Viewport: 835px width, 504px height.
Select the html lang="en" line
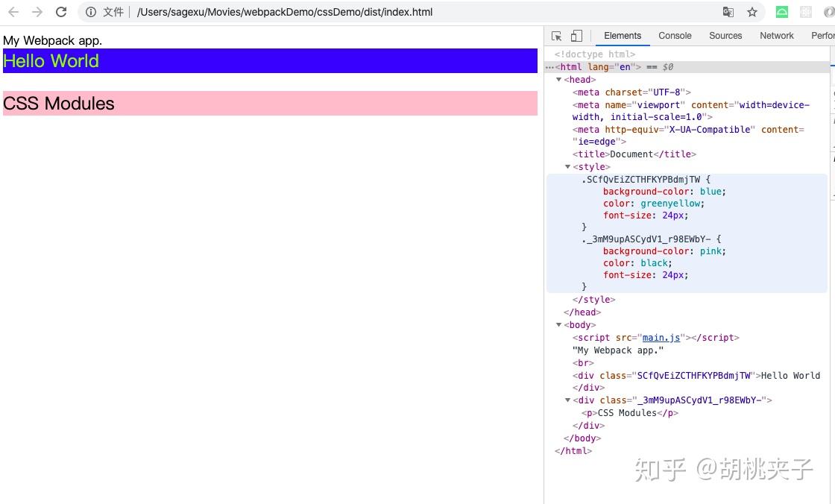click(x=687, y=66)
